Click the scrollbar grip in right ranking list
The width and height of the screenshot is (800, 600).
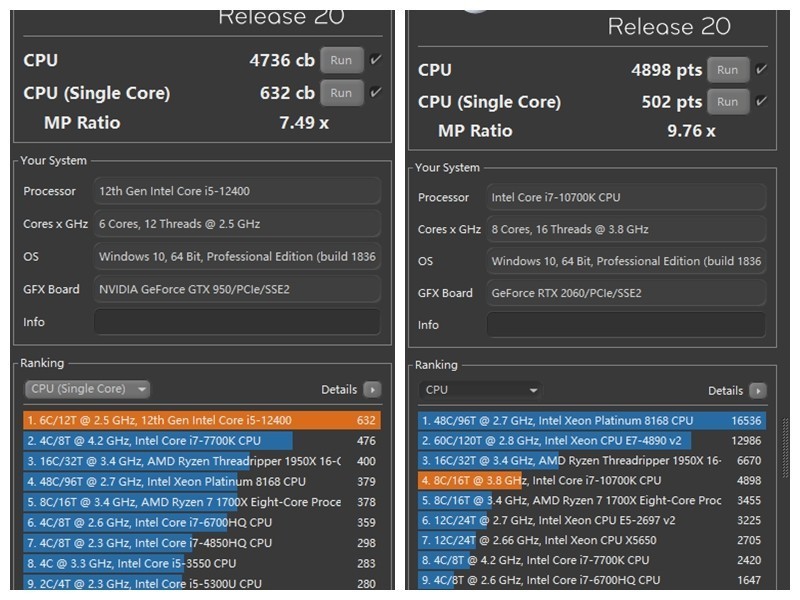pyautogui.click(x=786, y=448)
